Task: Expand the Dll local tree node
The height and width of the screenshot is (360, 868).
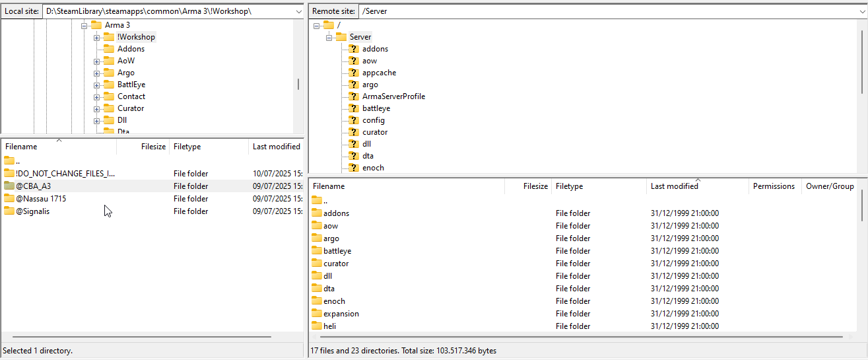Action: click(96, 120)
